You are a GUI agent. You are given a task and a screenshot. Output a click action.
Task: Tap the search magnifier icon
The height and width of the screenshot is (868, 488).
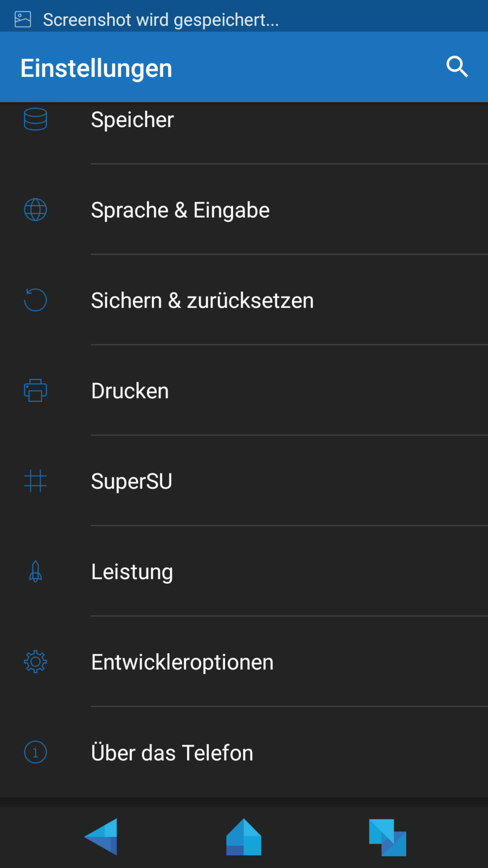(x=457, y=67)
